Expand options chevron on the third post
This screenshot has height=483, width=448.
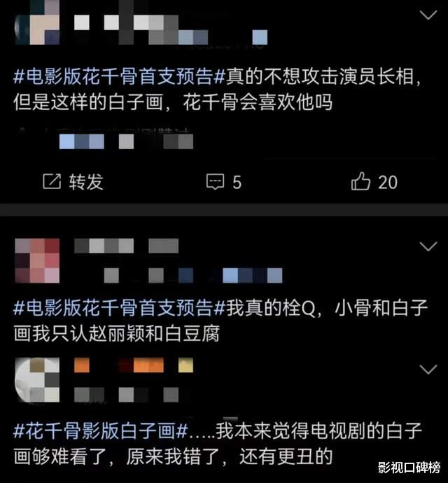[x=428, y=369]
